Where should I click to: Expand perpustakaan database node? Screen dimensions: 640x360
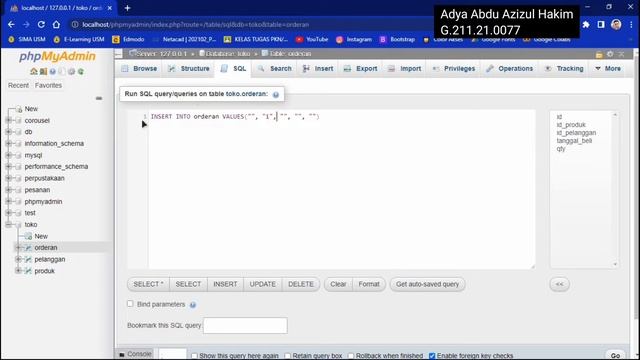click(9, 178)
